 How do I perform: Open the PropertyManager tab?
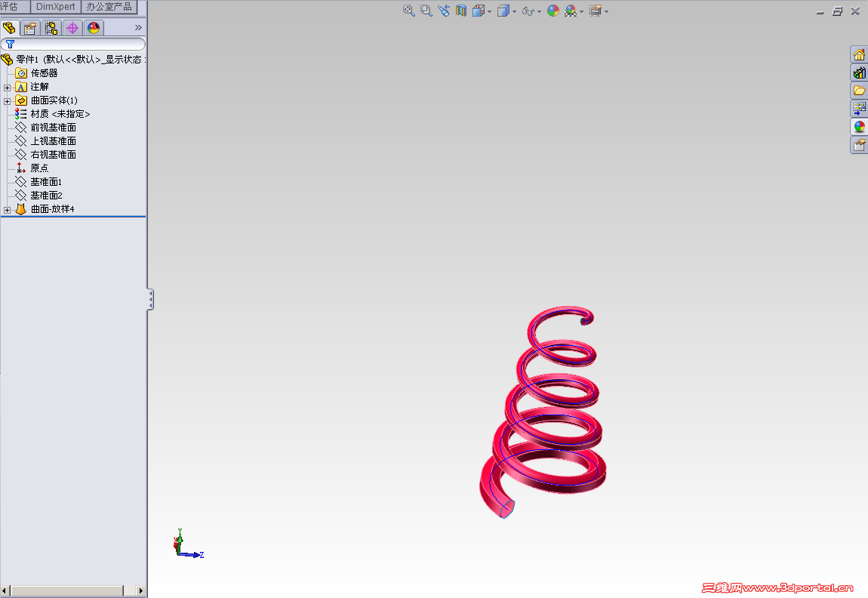point(30,28)
